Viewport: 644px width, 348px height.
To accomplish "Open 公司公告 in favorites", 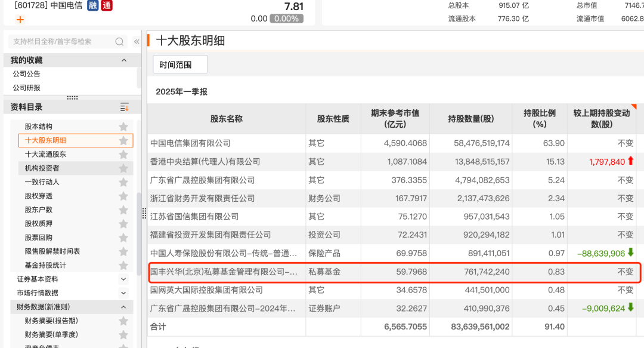I will click(27, 74).
